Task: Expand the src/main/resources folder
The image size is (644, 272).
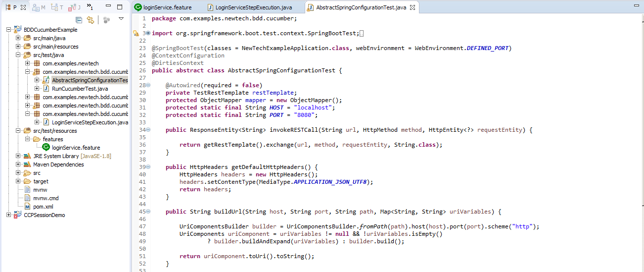Action: [18, 47]
